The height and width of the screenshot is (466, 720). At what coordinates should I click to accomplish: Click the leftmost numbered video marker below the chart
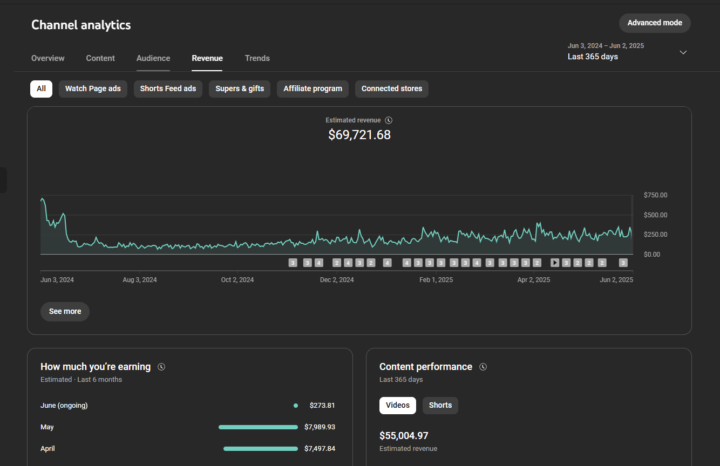[x=293, y=263]
